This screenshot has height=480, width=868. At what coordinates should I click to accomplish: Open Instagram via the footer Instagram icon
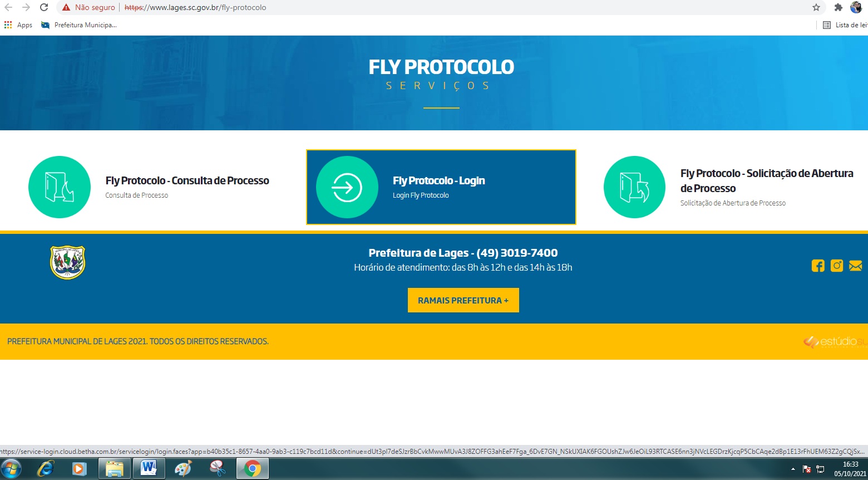[x=837, y=266]
